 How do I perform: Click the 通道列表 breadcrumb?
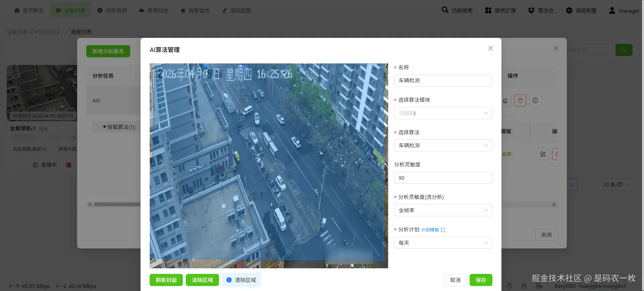coord(81,32)
